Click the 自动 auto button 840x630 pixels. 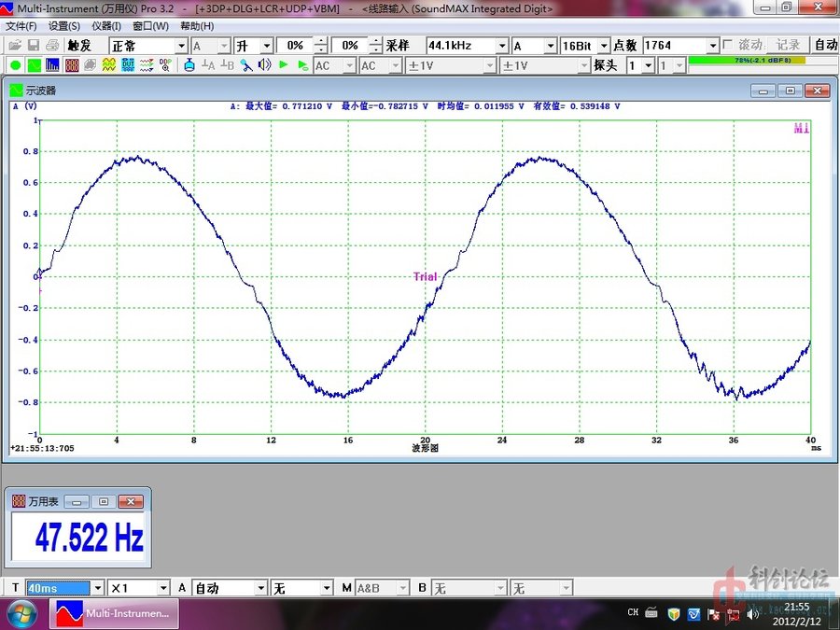point(826,46)
